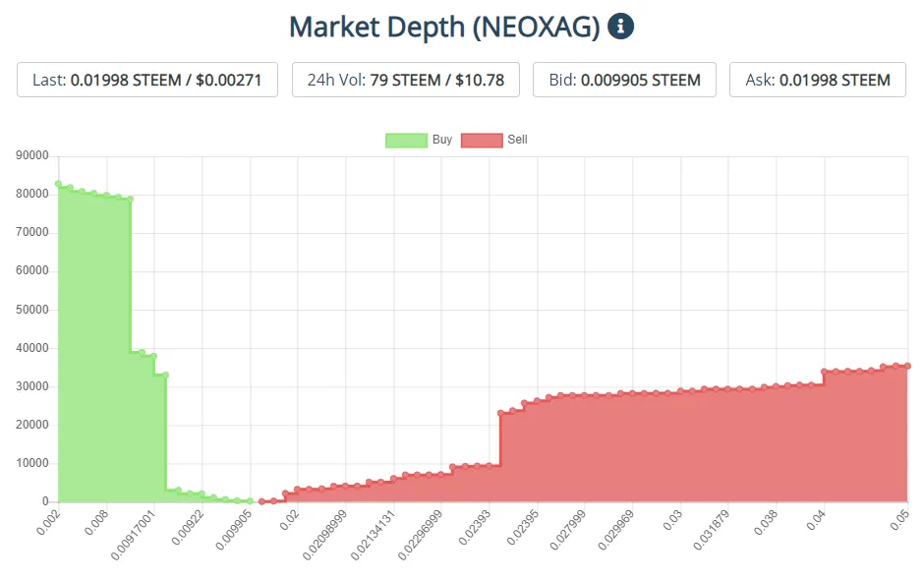The image size is (924, 580).
Task: Click the info icon beside Market Depth title
Action: tap(620, 27)
